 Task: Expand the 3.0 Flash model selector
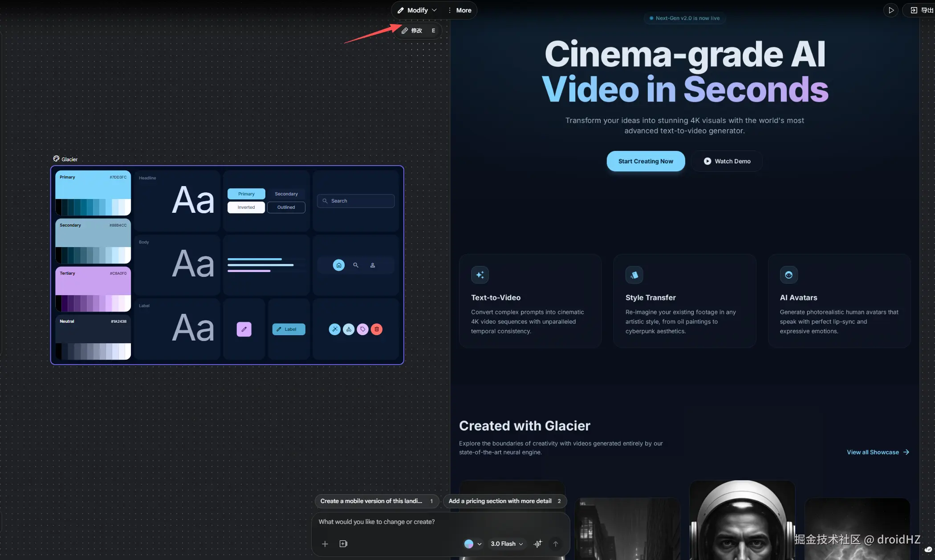click(507, 544)
